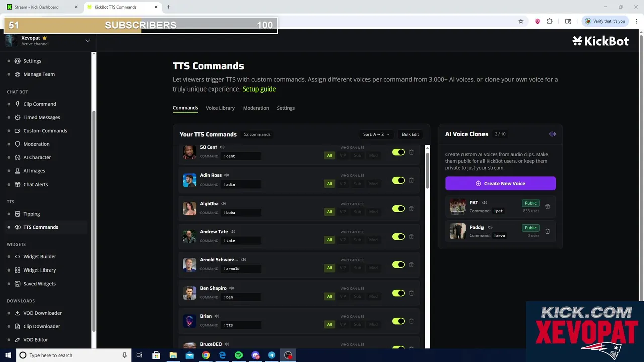This screenshot has width=644, height=362.
Task: Delete the Adin Ross command
Action: pyautogui.click(x=411, y=180)
